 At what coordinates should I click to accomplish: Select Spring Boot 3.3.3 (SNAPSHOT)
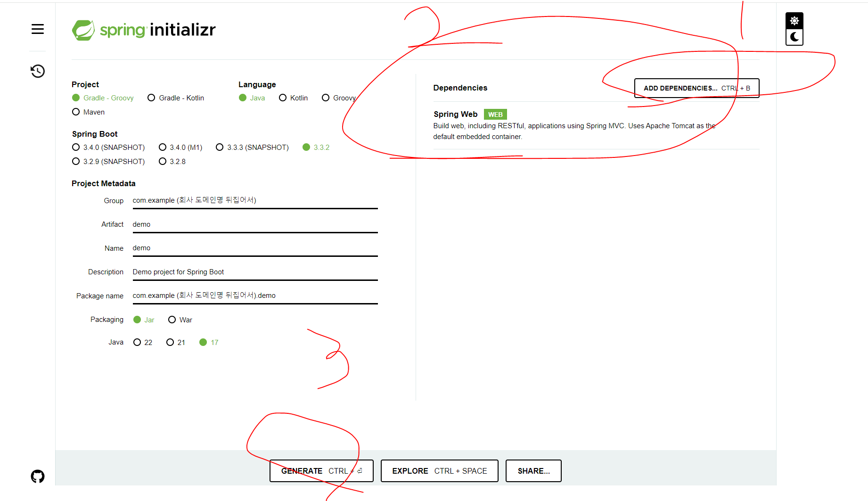(252, 148)
